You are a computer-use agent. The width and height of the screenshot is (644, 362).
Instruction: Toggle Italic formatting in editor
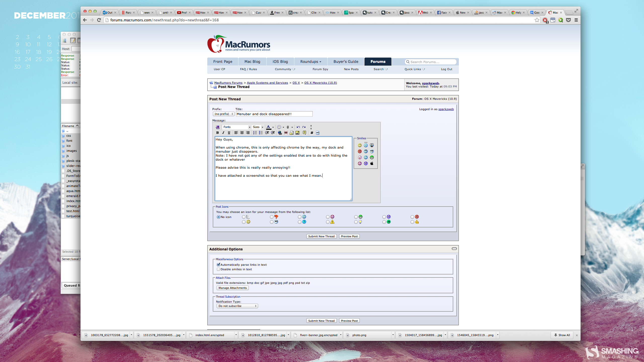tap(223, 133)
